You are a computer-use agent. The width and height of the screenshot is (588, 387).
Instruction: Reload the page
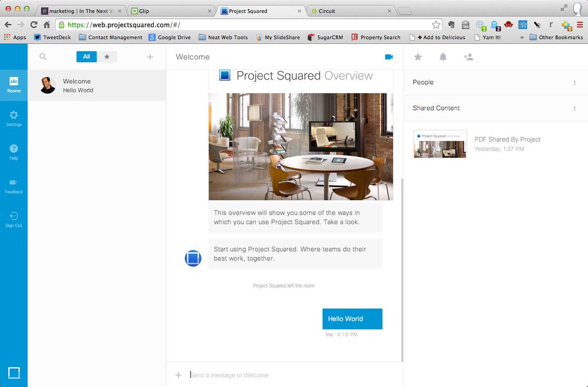pos(34,25)
